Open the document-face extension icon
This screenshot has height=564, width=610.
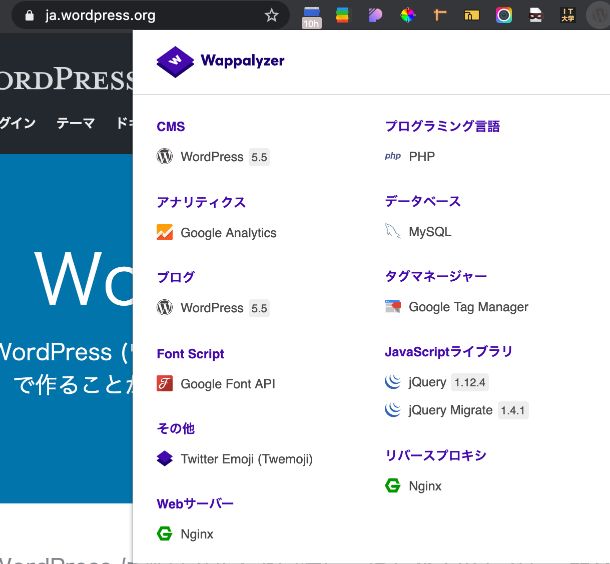[x=536, y=16]
